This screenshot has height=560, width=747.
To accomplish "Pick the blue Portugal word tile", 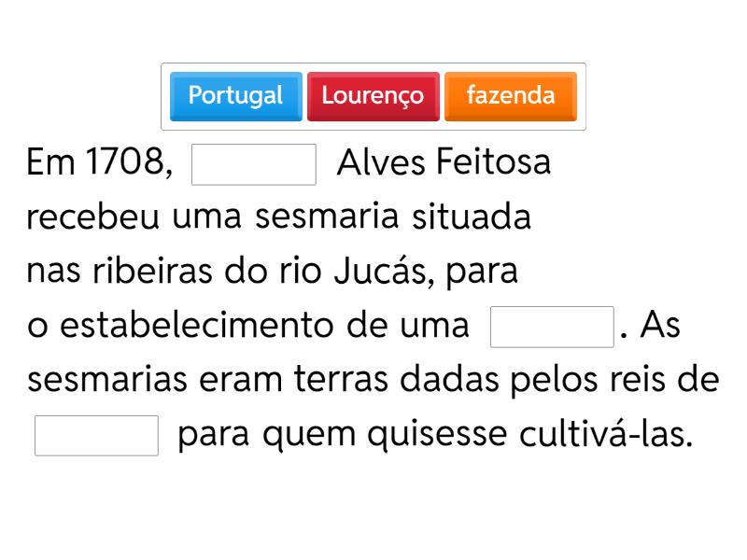I will pyautogui.click(x=235, y=96).
